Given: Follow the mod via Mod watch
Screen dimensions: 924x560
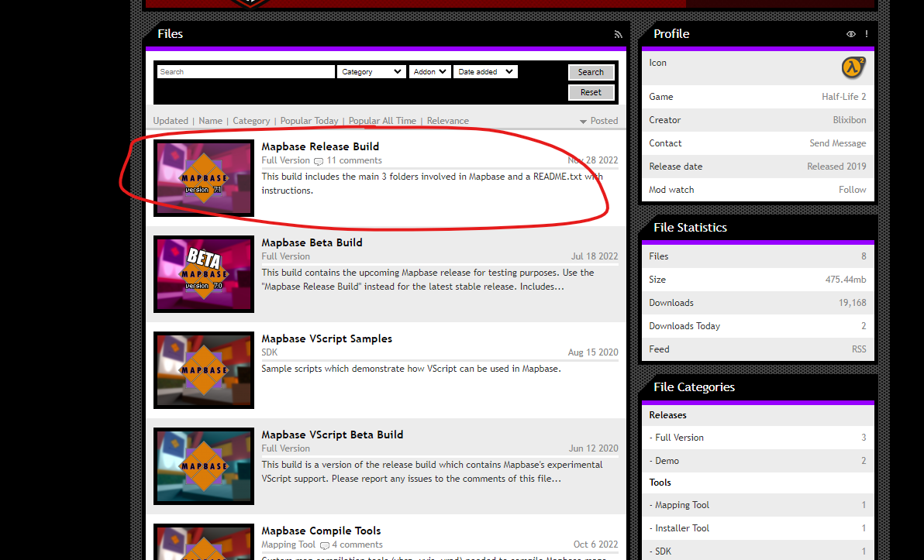Looking at the screenshot, I should (852, 190).
